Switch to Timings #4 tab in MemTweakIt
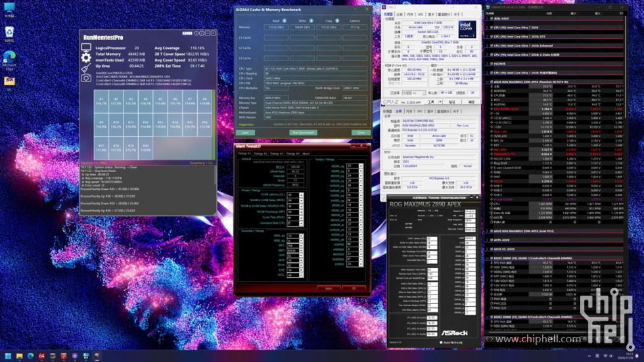644x362 pixels. tap(293, 154)
